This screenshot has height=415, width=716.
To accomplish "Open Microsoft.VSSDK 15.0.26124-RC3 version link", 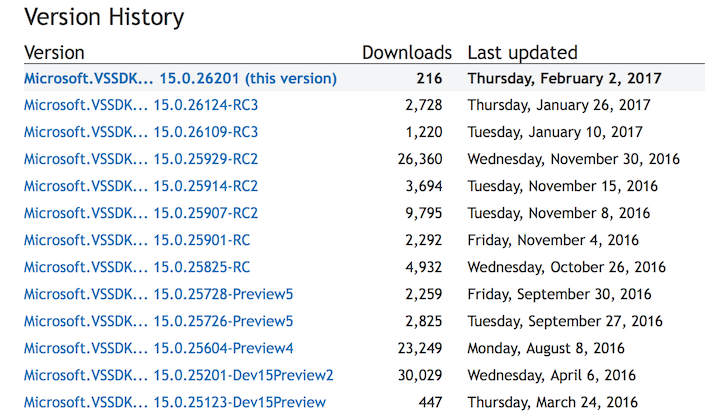I will tap(141, 105).
